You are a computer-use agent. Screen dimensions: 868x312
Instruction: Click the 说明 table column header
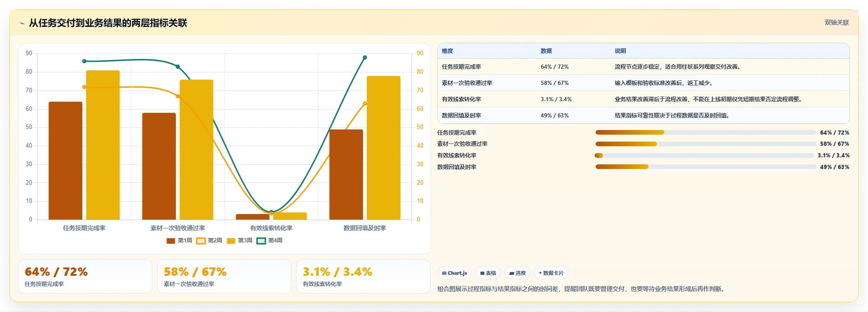[x=620, y=51]
